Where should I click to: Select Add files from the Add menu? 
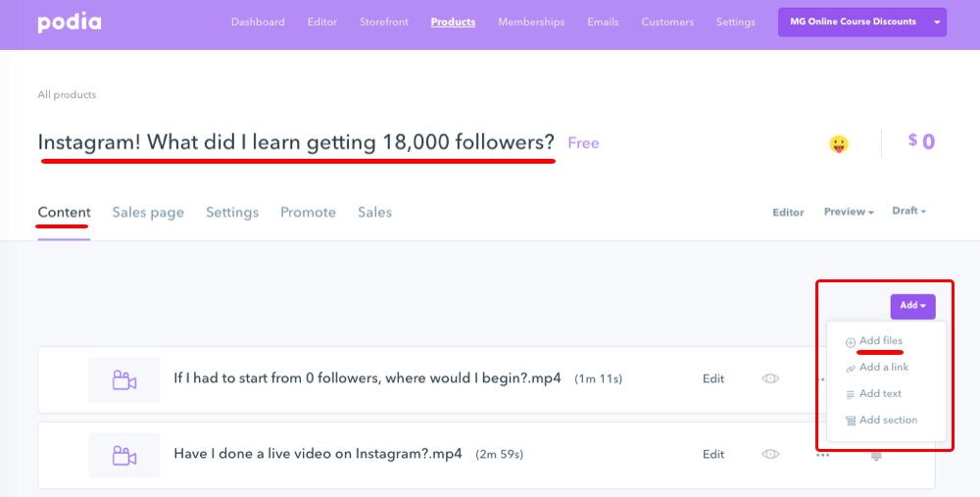880,341
